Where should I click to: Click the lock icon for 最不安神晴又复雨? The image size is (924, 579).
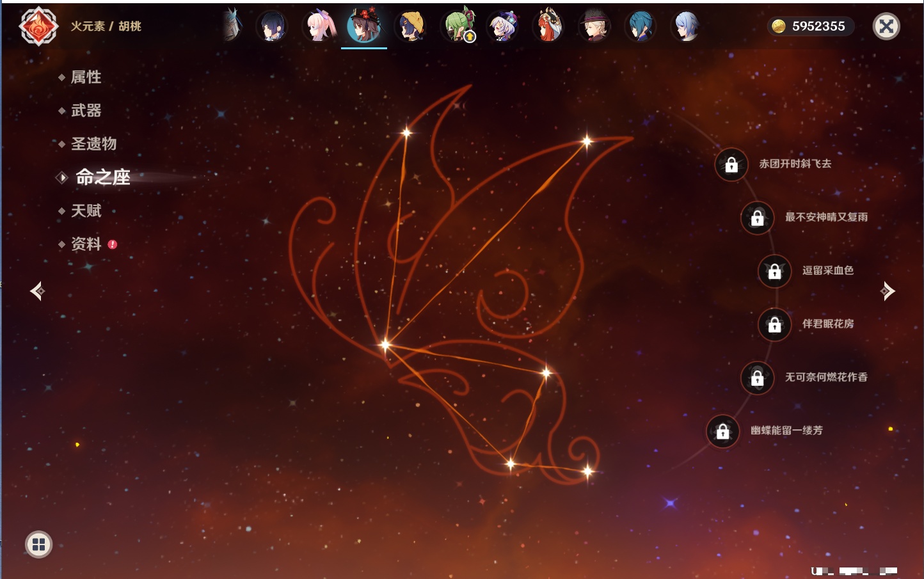pos(757,218)
